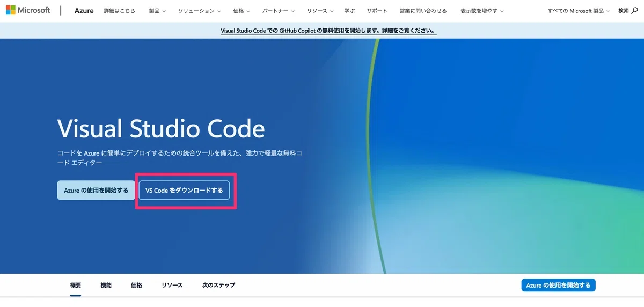Open the Azure home link
Viewport: 644px width, 307px height.
[x=84, y=11]
